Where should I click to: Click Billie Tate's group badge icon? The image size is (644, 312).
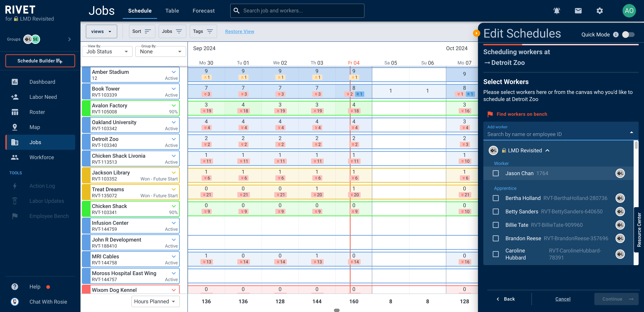tap(620, 225)
